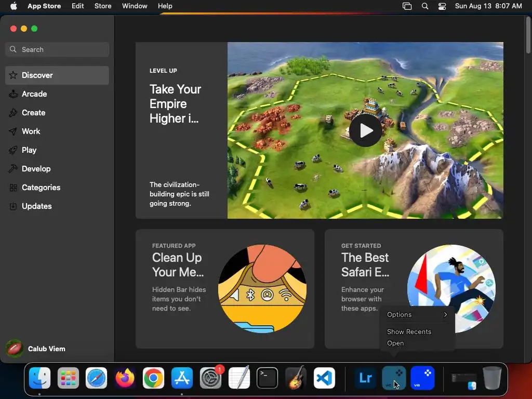Click the Search field in sidebar
The height and width of the screenshot is (399, 532).
57,49
